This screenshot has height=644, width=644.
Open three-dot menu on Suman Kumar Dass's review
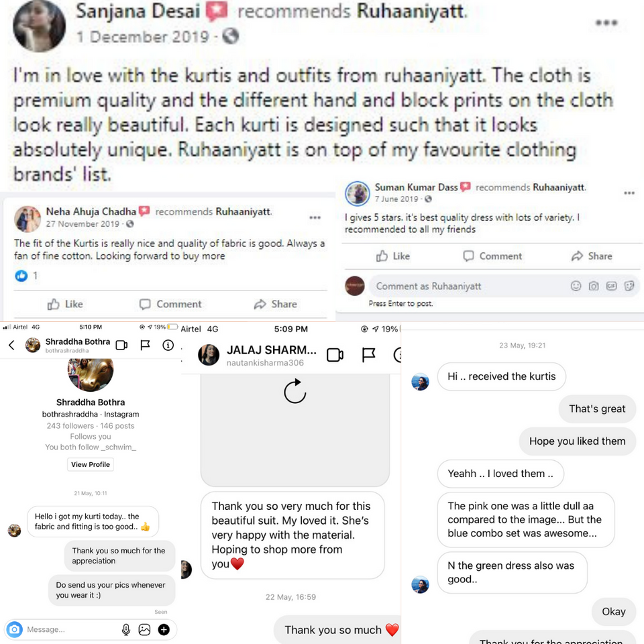pyautogui.click(x=629, y=193)
